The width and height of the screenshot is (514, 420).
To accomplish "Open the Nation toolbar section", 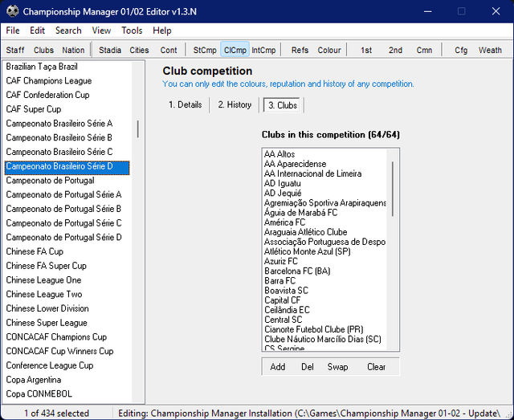I will tap(73, 50).
